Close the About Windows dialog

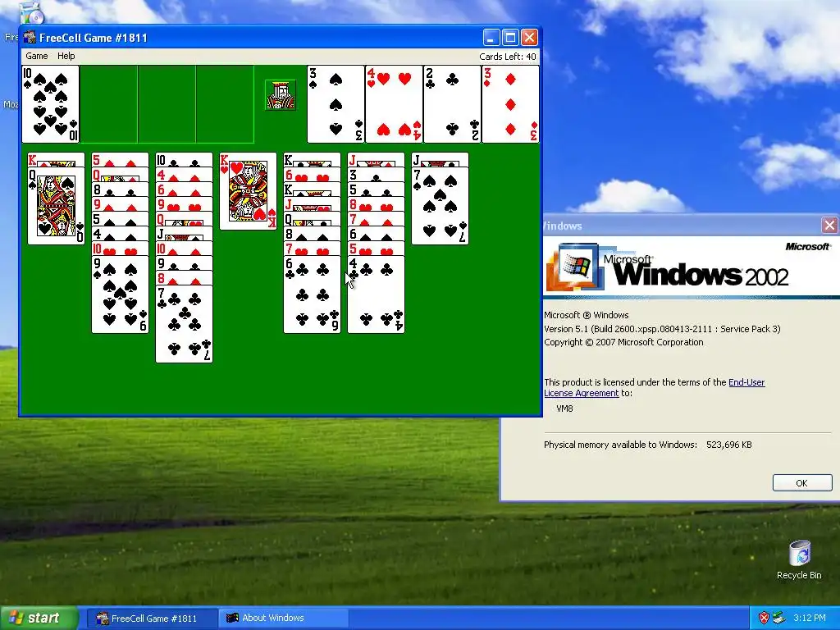pyautogui.click(x=829, y=226)
